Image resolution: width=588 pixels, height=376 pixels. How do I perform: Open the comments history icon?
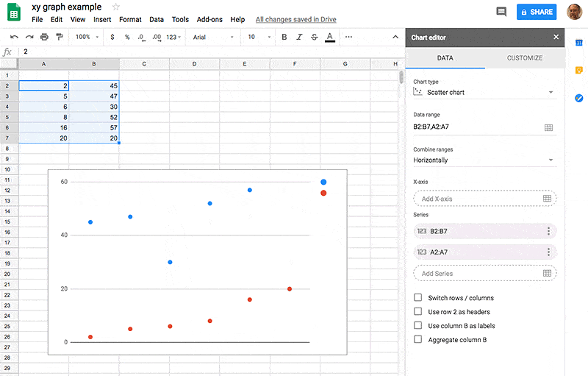(501, 12)
